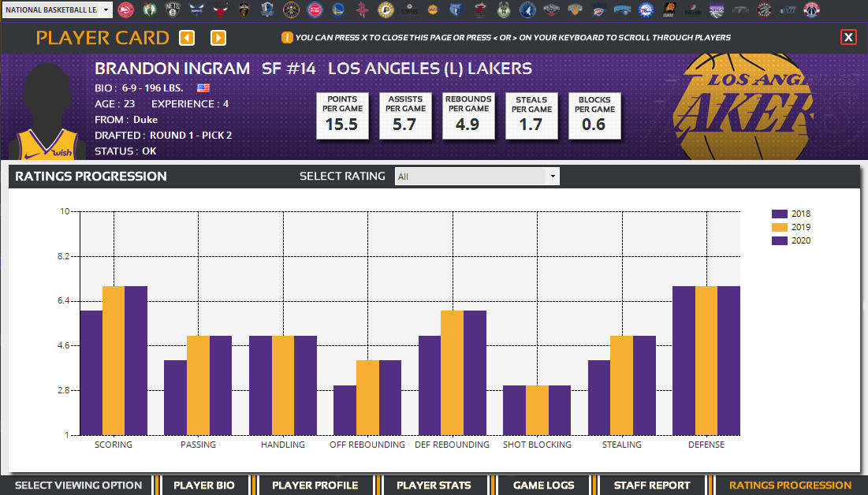
Task: Click the SHOT BLOCKING axis label
Action: (x=537, y=445)
